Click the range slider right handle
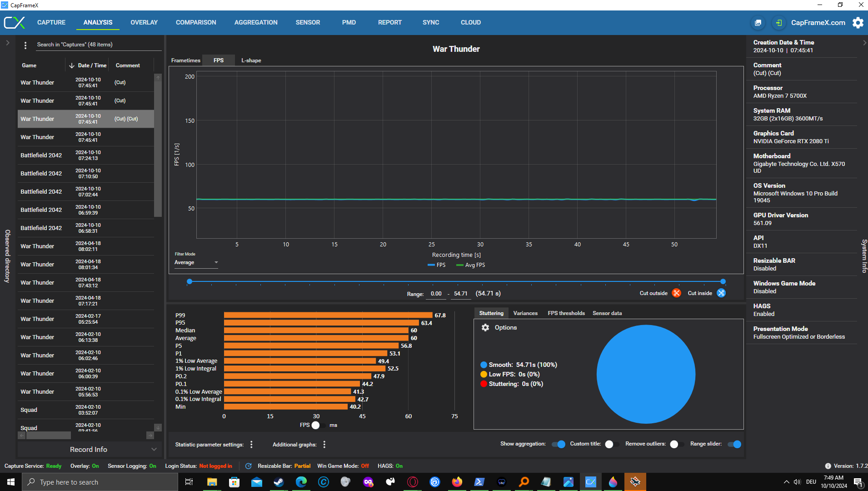 pyautogui.click(x=723, y=282)
